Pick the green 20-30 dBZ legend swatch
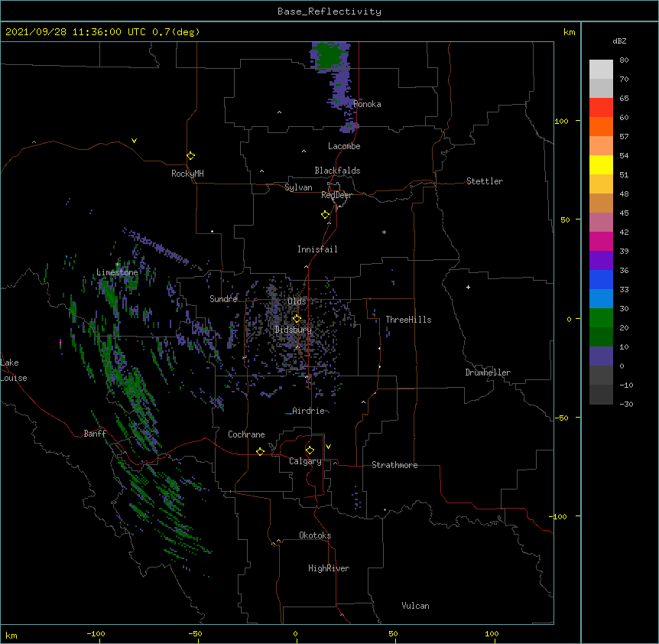The width and height of the screenshot is (659, 644). tap(601, 318)
